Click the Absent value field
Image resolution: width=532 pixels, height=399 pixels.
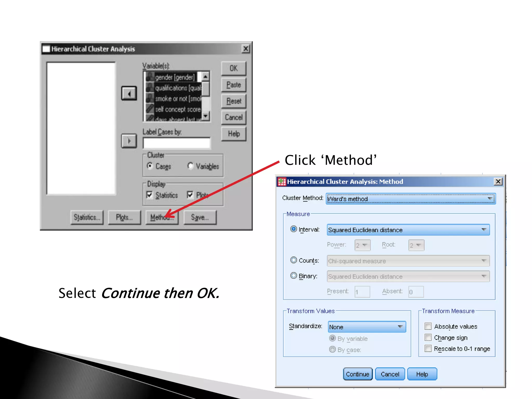click(416, 292)
